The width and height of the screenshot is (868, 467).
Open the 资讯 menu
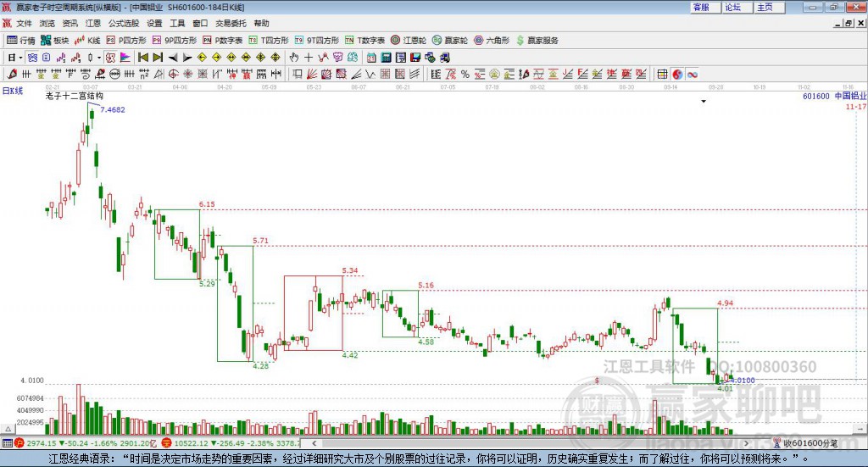coord(70,23)
